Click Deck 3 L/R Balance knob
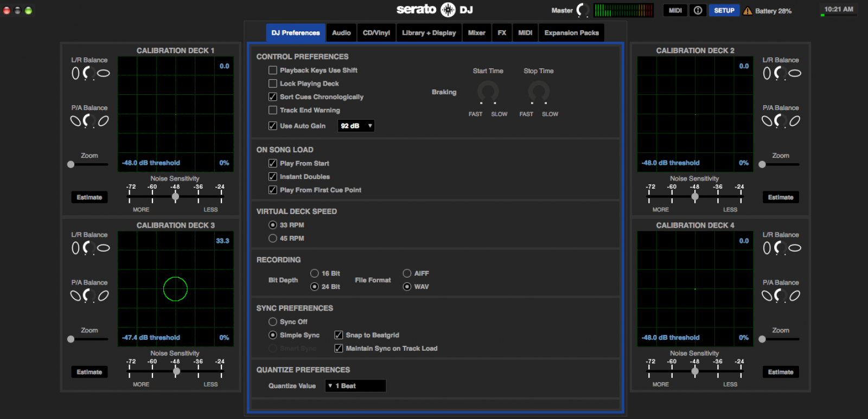868x419 pixels. point(87,248)
